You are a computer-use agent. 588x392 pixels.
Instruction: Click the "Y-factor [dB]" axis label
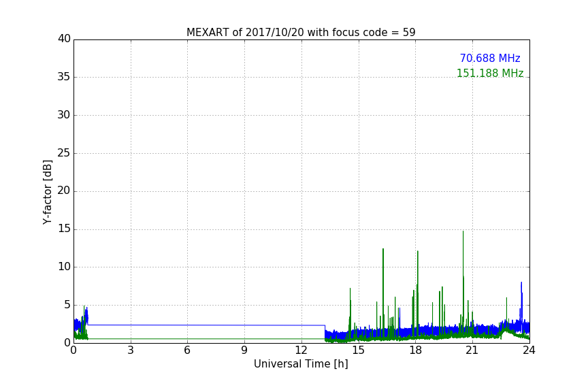click(48, 192)
